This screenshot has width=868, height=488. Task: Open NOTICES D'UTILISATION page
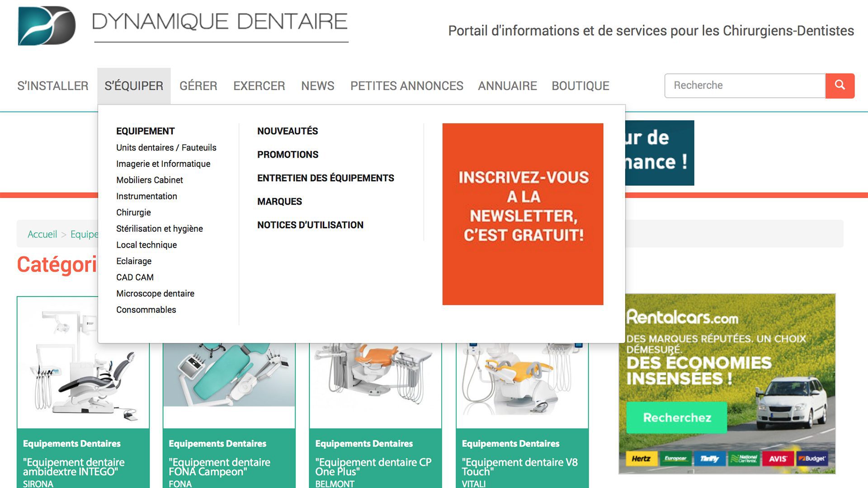click(310, 225)
